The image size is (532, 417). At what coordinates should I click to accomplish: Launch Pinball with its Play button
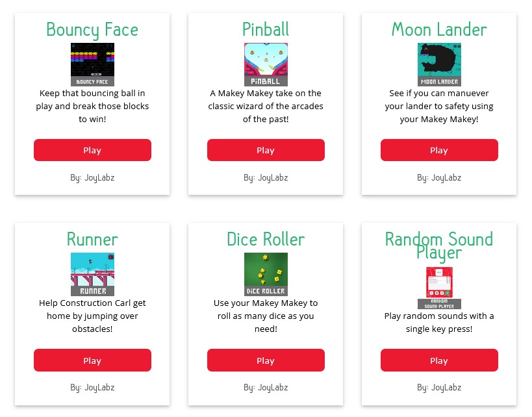point(266,150)
